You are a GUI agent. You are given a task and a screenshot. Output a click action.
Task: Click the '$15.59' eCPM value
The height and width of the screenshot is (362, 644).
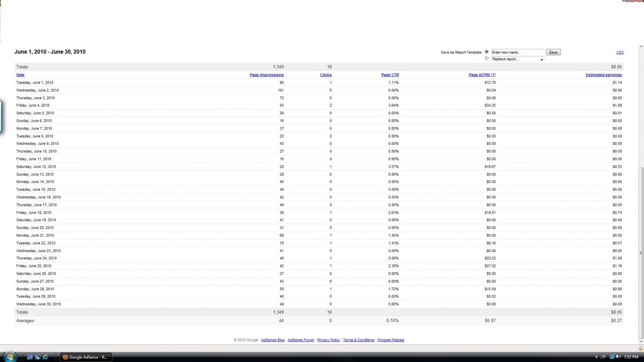[x=490, y=289]
